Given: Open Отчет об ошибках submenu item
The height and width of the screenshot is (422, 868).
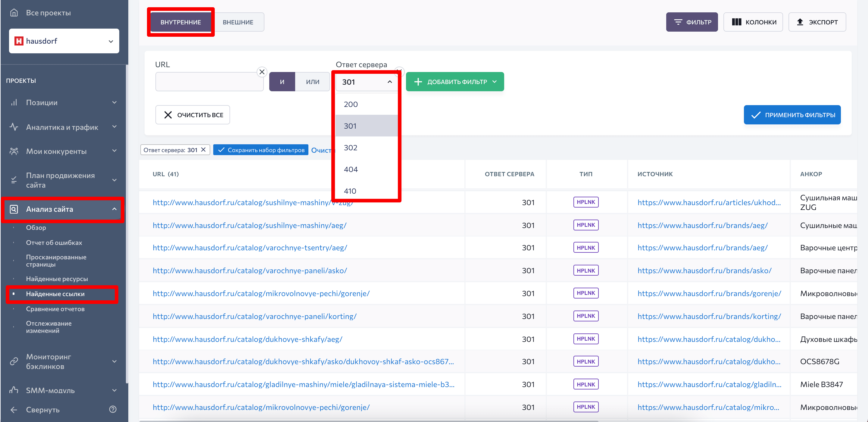Looking at the screenshot, I should pyautogui.click(x=54, y=243).
